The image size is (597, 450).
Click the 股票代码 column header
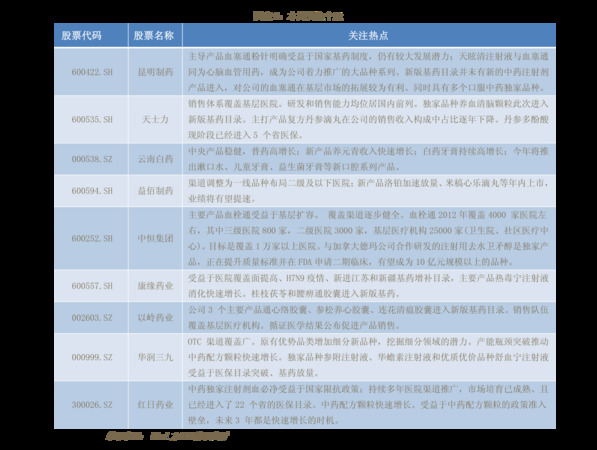pyautogui.click(x=81, y=35)
